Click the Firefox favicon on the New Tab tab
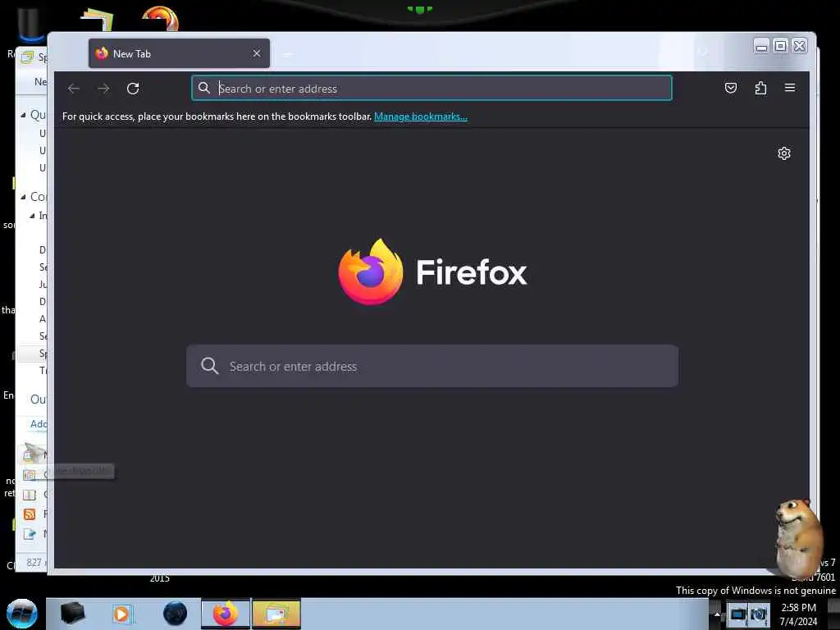The image size is (840, 630). [102, 53]
